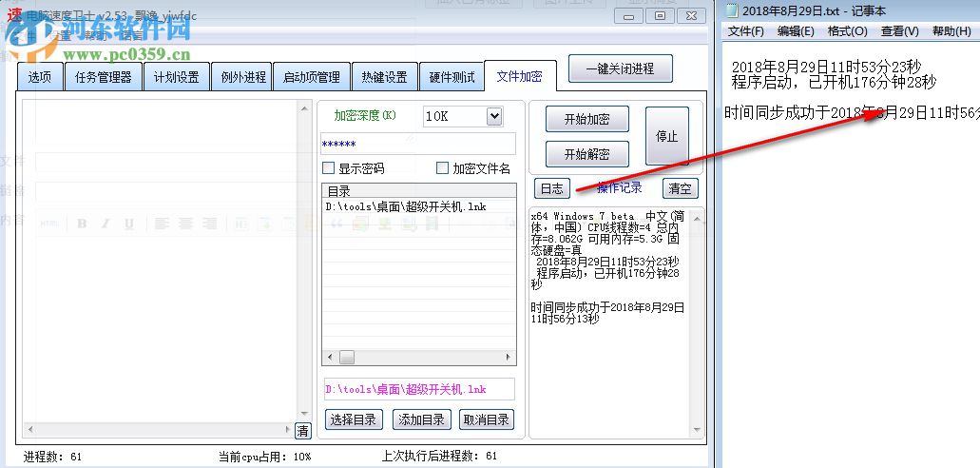Screen dimensions: 980x468
Task: Click the 时间同步成功于 line in Notepad
Action: click(852, 112)
